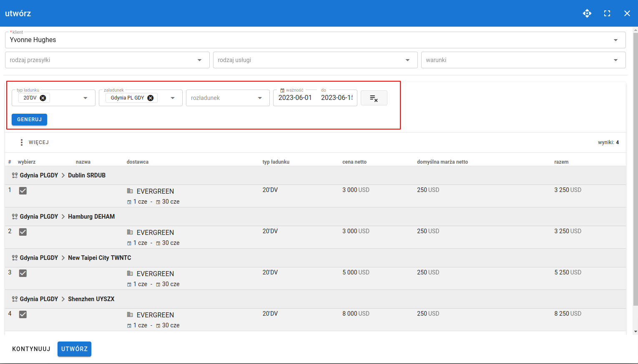Click the razem column header
Screen dimensions: 638x364
pos(561,162)
